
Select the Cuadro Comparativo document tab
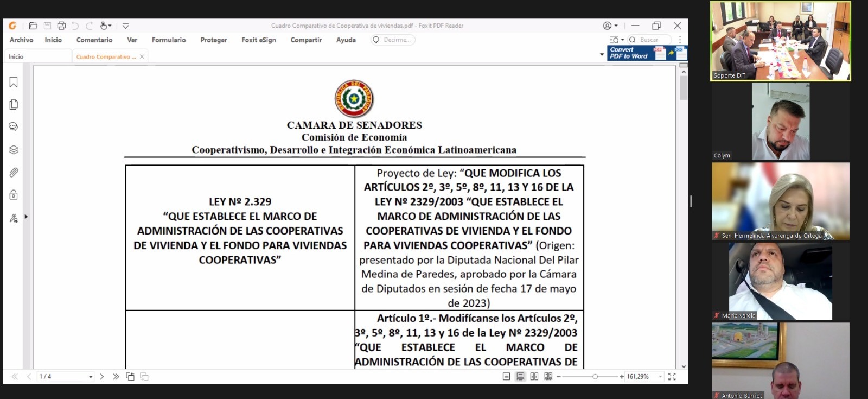[106, 56]
